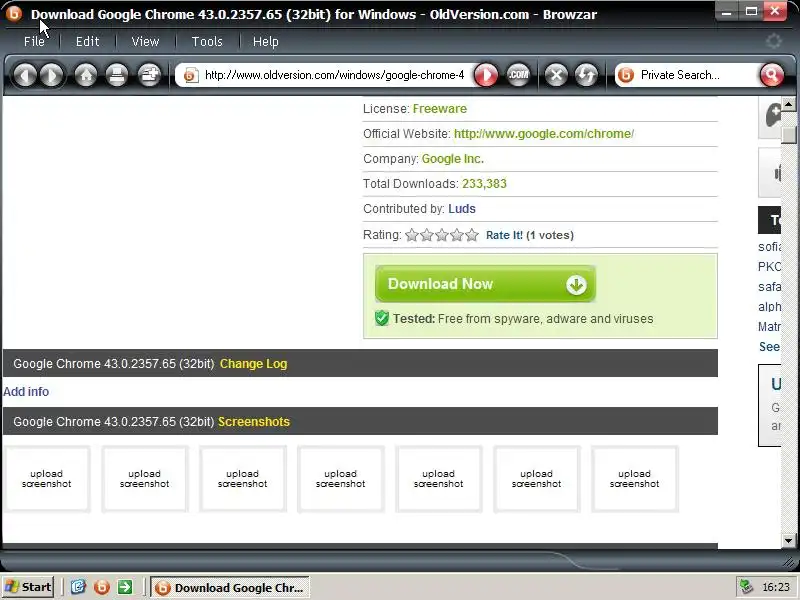The image size is (800, 600).
Task: Open the File menu
Action: click(x=34, y=41)
